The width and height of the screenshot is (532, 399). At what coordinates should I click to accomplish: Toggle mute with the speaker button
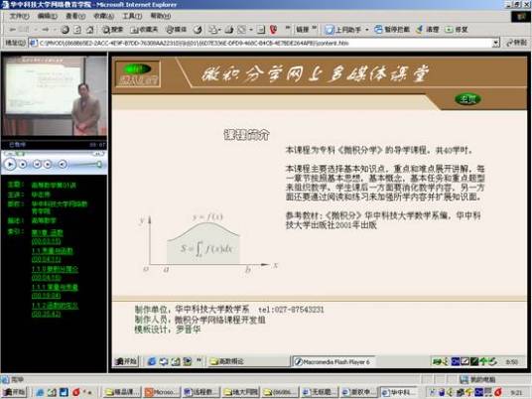[x=63, y=165]
